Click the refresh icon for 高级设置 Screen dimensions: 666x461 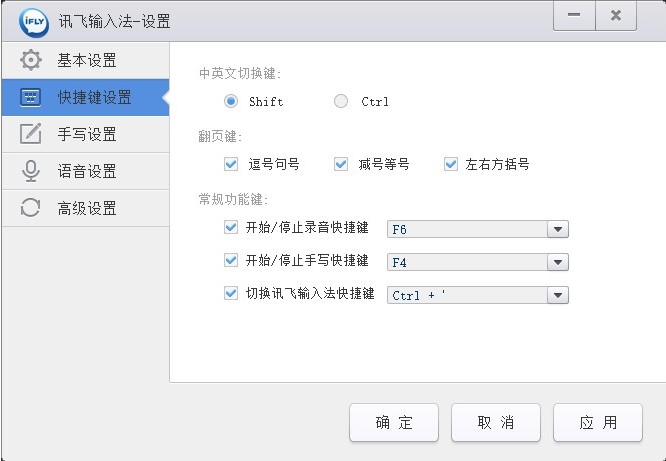point(31,208)
